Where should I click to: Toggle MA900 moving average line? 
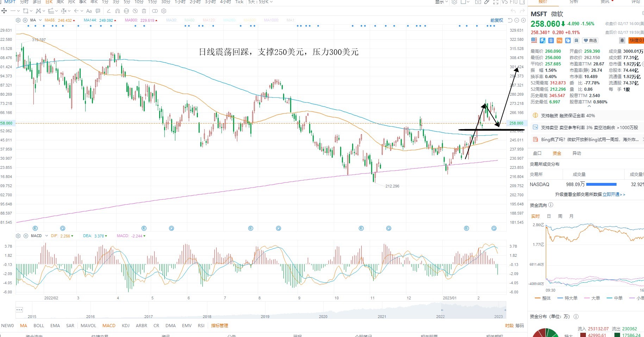tap(141, 20)
